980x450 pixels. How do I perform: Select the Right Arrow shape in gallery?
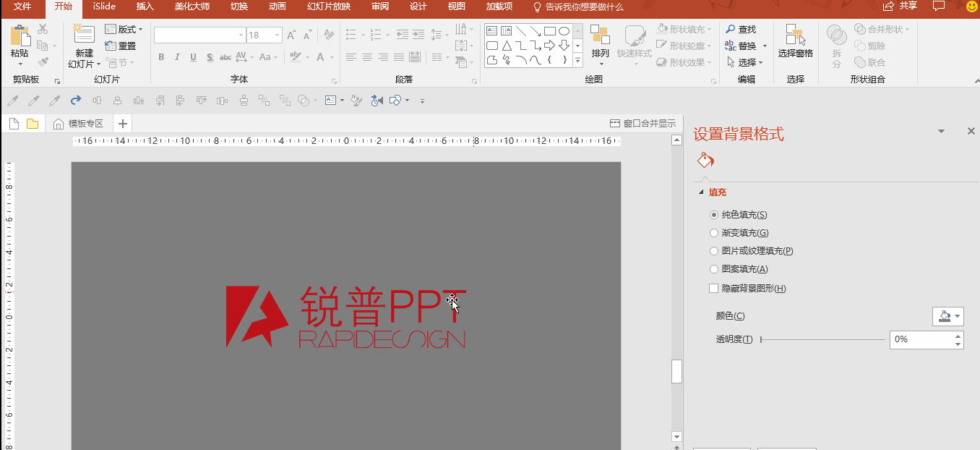(549, 46)
